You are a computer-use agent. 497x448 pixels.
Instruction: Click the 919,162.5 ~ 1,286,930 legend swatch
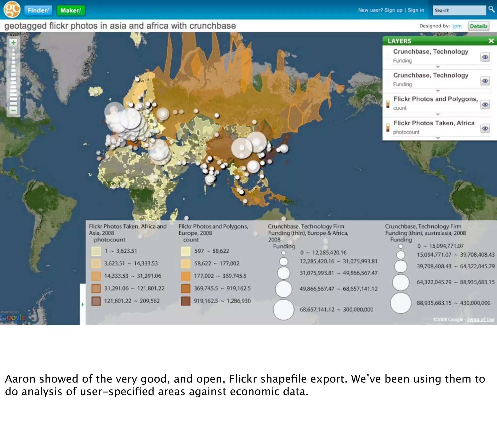pyautogui.click(x=186, y=301)
